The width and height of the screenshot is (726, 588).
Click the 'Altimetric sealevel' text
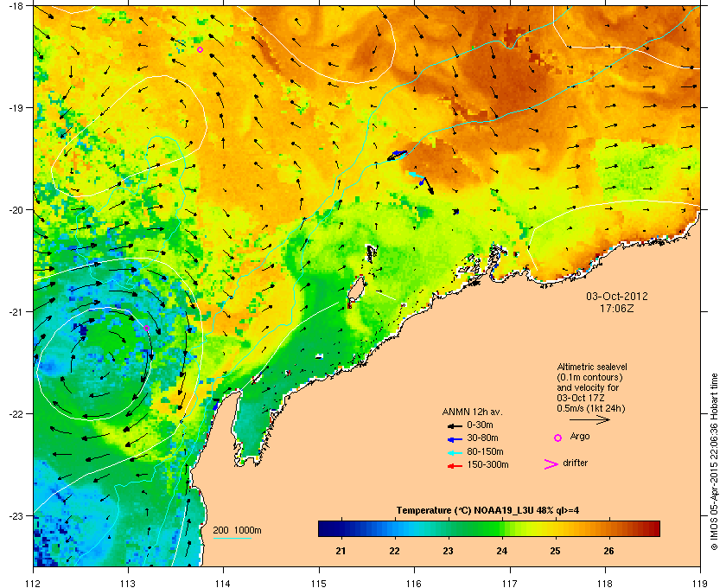(592, 367)
